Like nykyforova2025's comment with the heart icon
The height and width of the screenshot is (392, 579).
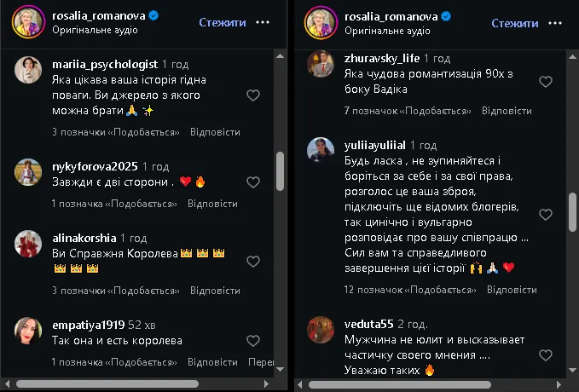coord(253,182)
